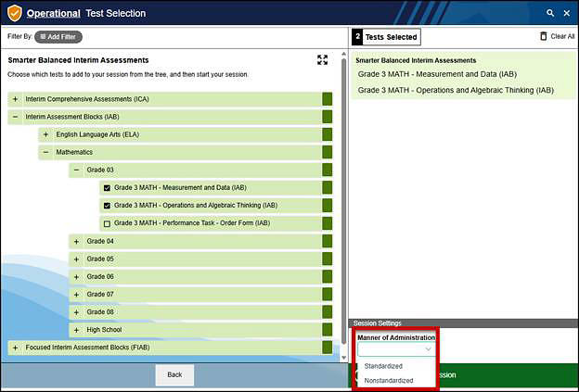This screenshot has width=579, height=392.
Task: Click the Clear All text
Action: click(x=562, y=36)
